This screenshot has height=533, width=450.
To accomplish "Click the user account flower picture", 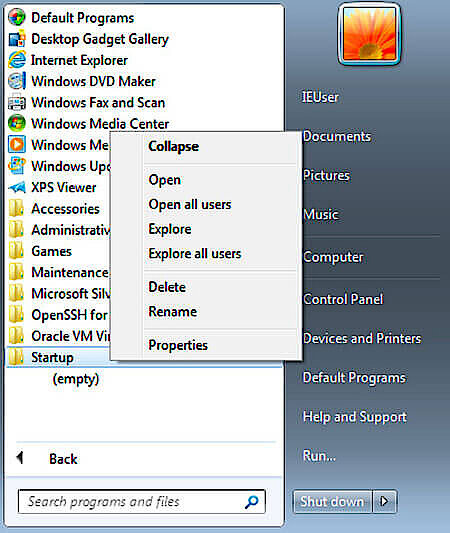I will 369,34.
